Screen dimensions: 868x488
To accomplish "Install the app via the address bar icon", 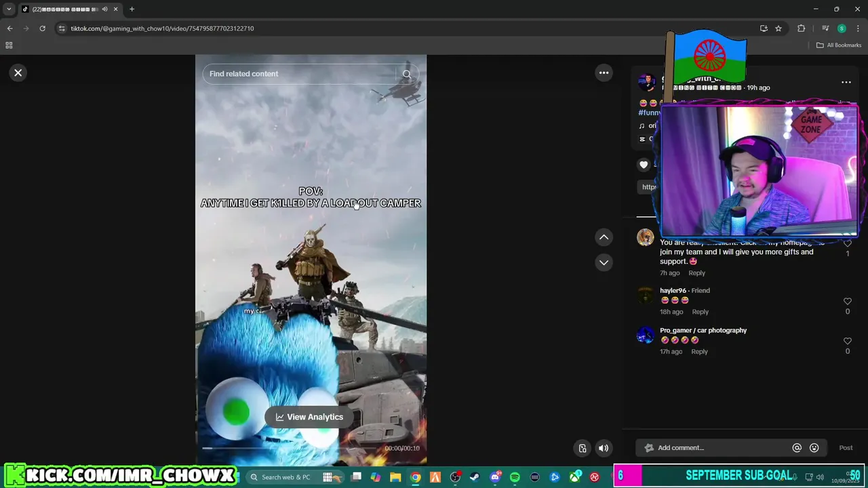I will [x=764, y=28].
